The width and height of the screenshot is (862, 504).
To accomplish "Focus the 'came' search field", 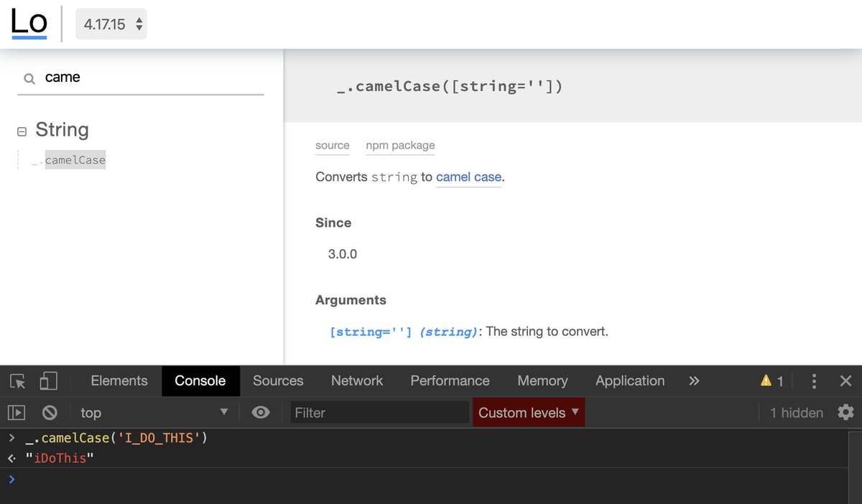I will (x=141, y=78).
